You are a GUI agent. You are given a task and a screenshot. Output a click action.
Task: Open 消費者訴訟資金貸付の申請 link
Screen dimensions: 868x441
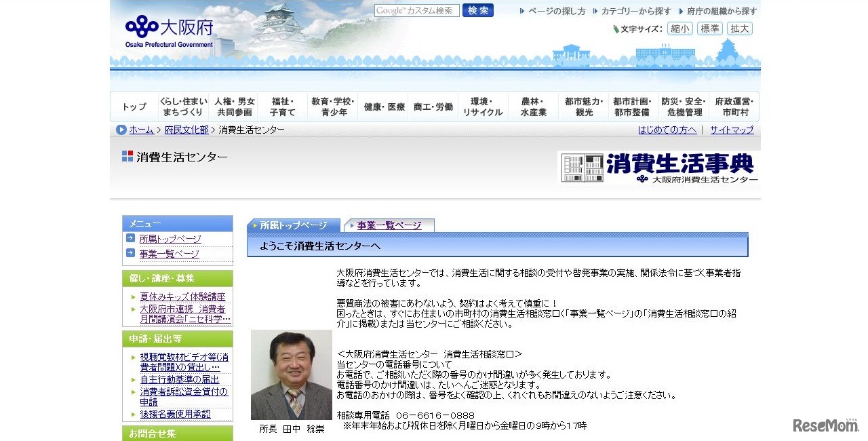click(x=184, y=396)
